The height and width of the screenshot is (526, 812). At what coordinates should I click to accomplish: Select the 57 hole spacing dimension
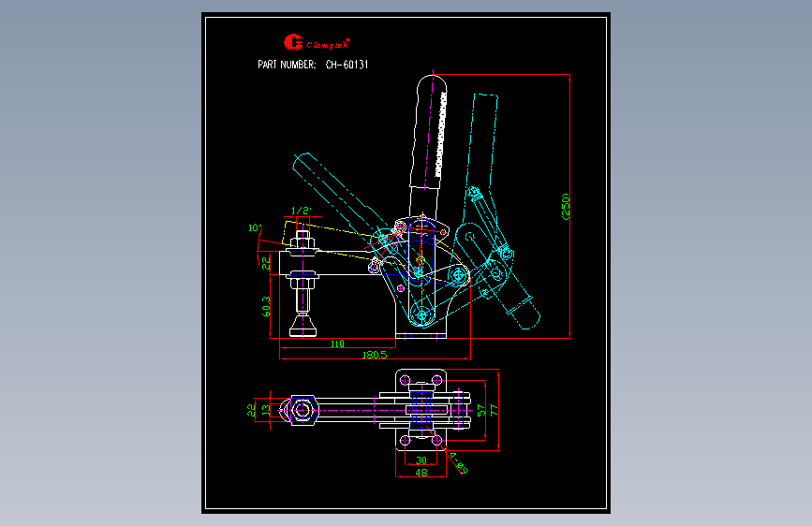(481, 410)
